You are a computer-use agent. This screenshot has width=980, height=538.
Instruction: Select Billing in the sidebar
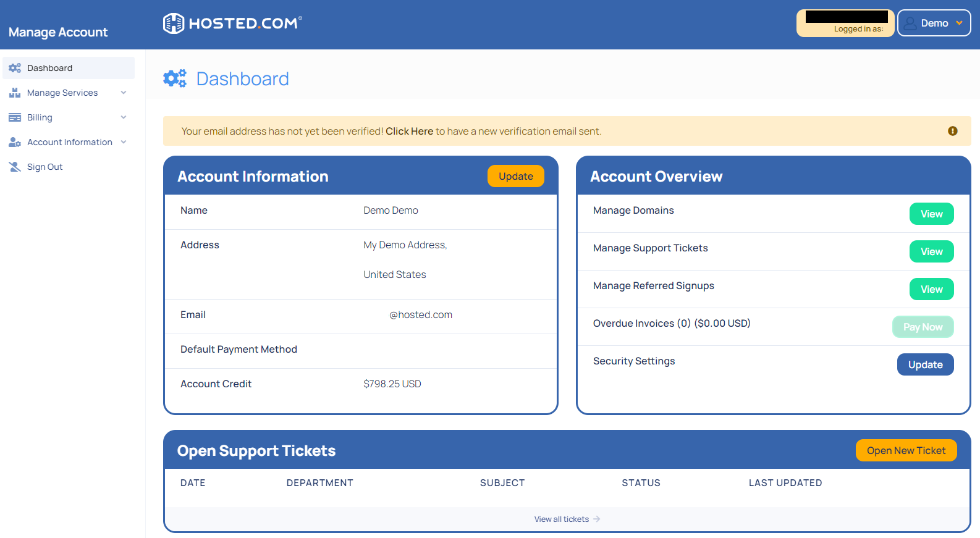coord(69,117)
